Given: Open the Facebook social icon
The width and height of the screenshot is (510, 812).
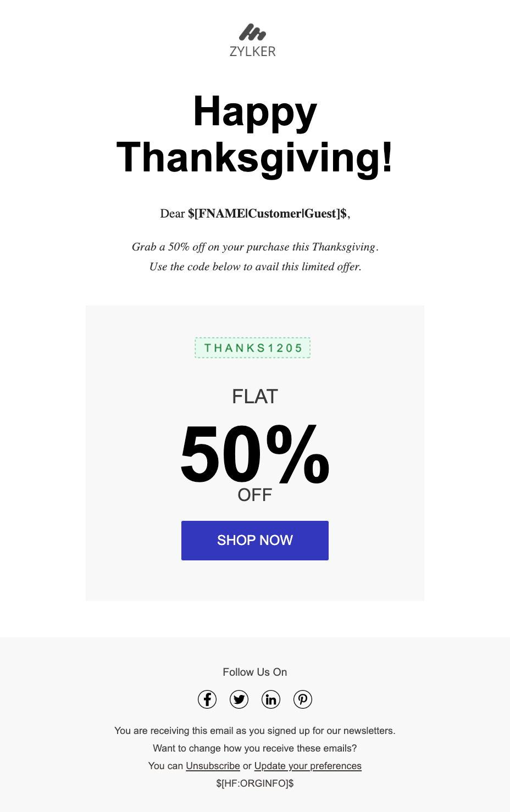Looking at the screenshot, I should coord(207,699).
